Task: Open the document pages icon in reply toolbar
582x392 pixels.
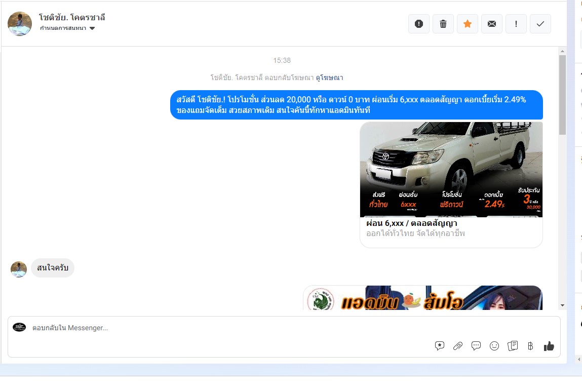Action: coord(513,346)
